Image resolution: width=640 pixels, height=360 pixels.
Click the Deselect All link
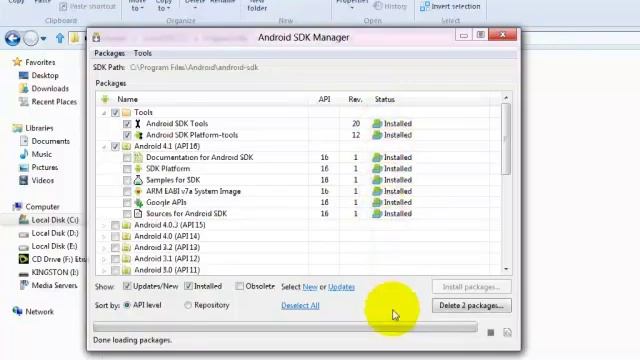[300, 305]
